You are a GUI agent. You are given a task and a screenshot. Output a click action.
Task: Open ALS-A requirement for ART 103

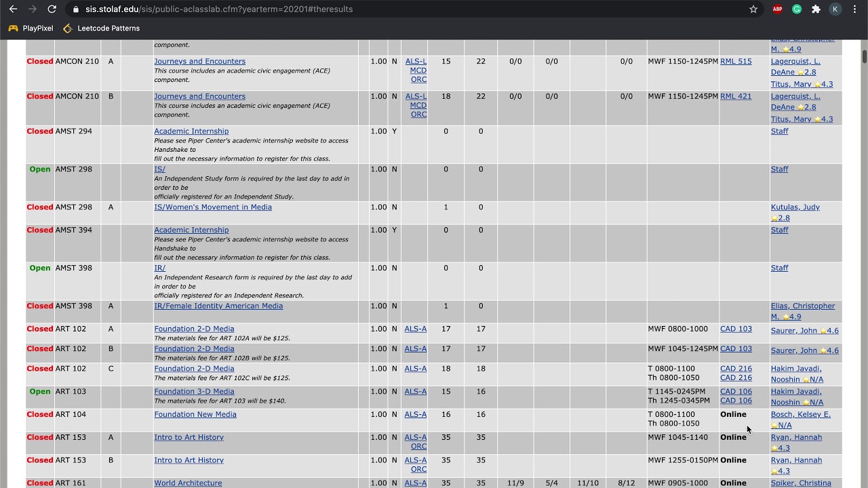click(x=416, y=392)
